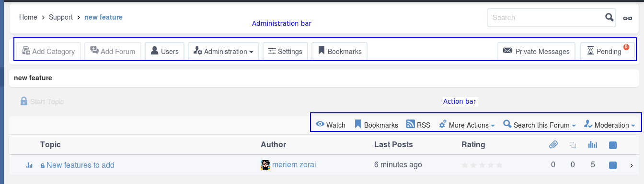Open the paperclip attachments column header
The image size is (644, 184).
(553, 144)
